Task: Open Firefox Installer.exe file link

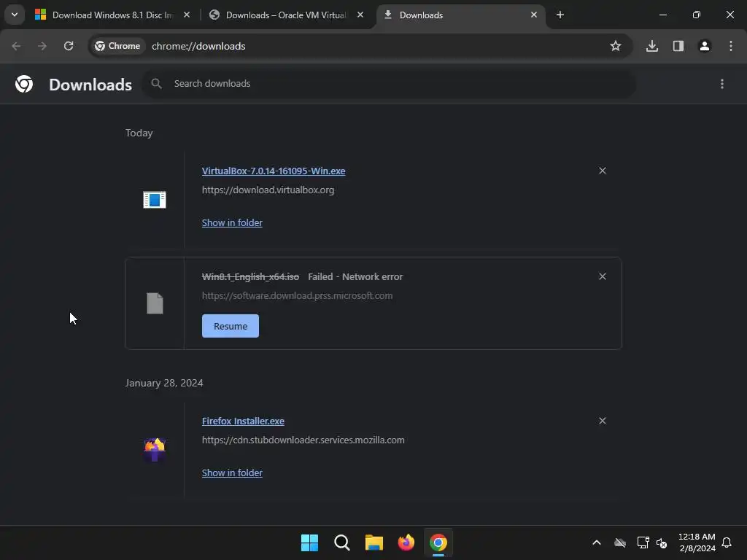Action: click(x=243, y=421)
